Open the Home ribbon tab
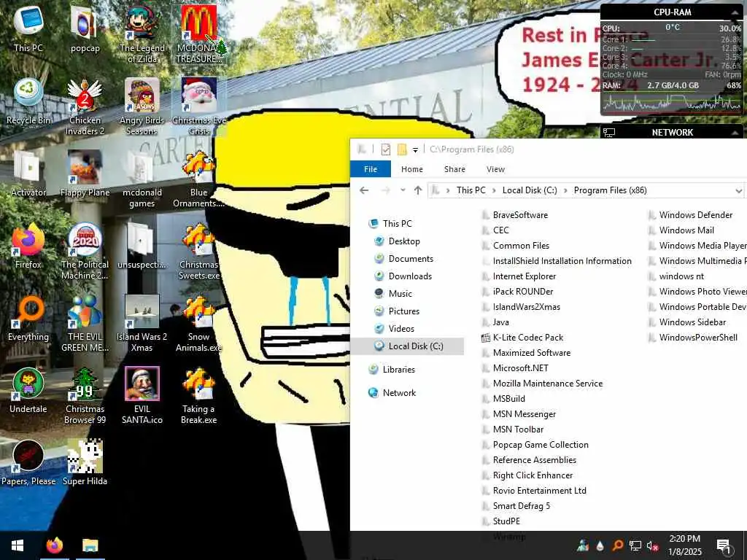The width and height of the screenshot is (747, 560). coord(411,169)
